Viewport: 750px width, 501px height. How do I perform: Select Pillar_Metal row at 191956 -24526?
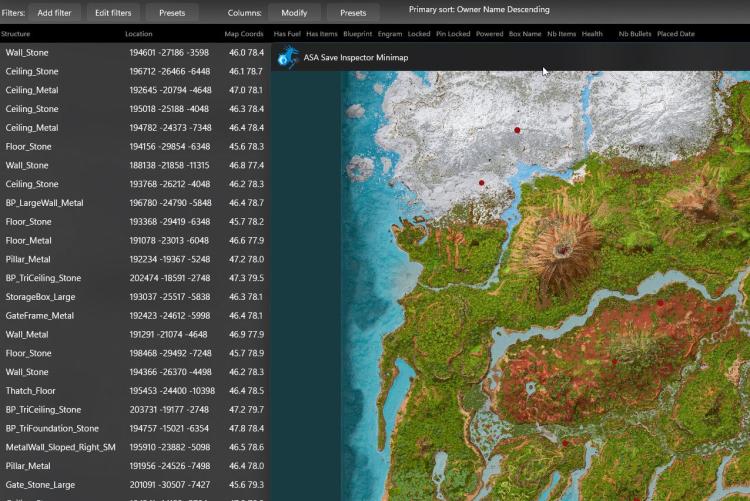tap(135, 466)
